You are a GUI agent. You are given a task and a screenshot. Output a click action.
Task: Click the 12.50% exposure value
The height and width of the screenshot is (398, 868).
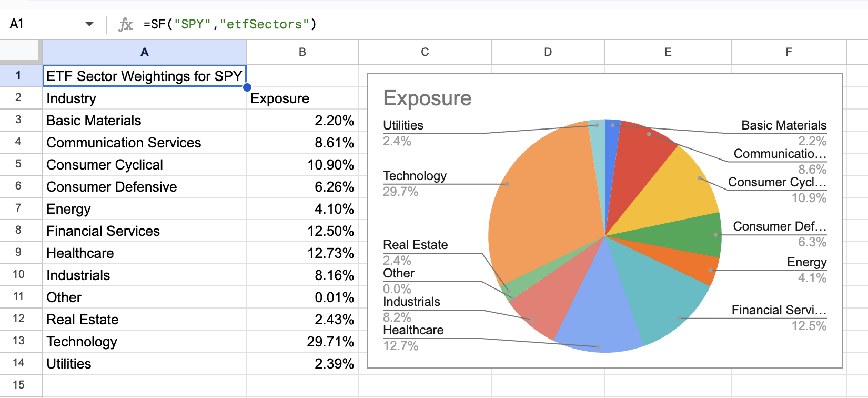[x=302, y=231]
